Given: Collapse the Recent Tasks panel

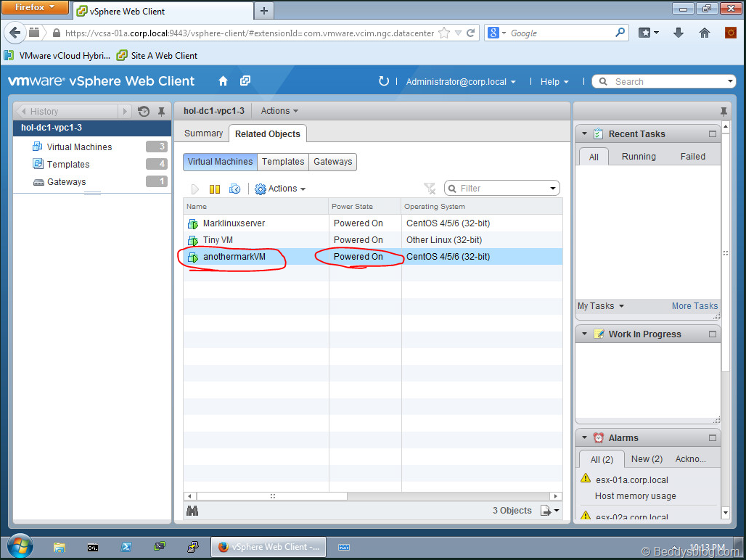Looking at the screenshot, I should [x=585, y=134].
